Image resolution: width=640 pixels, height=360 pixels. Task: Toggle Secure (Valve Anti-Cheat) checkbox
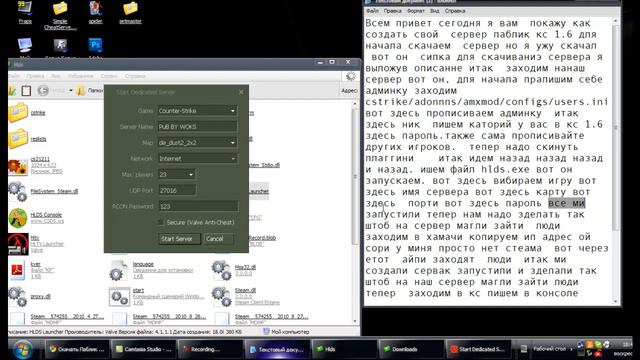click(161, 222)
